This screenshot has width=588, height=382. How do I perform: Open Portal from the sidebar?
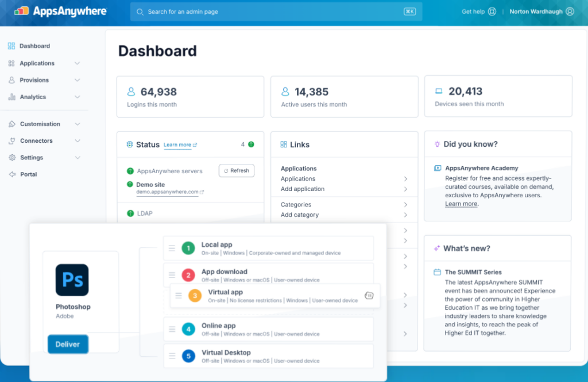click(x=28, y=174)
